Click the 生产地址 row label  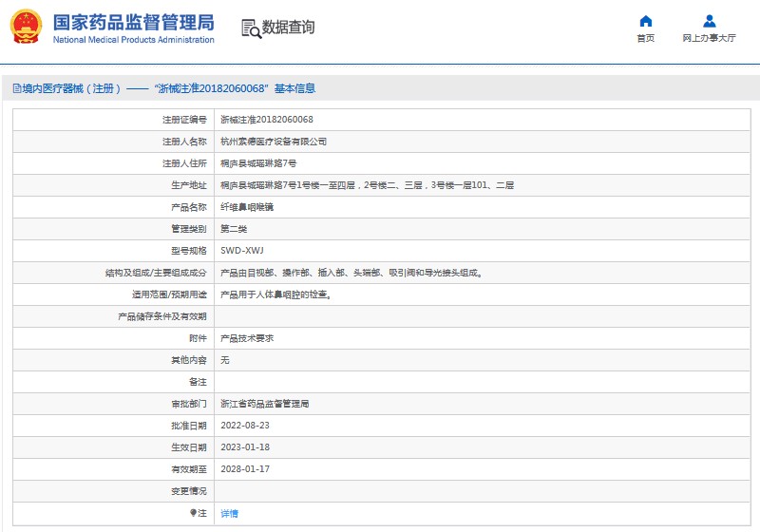point(188,185)
